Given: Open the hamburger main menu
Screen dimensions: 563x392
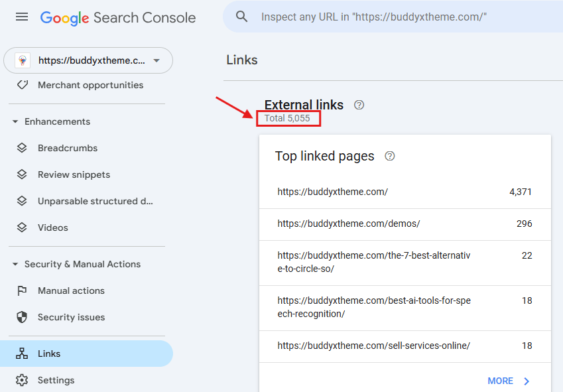Looking at the screenshot, I should click(x=22, y=17).
